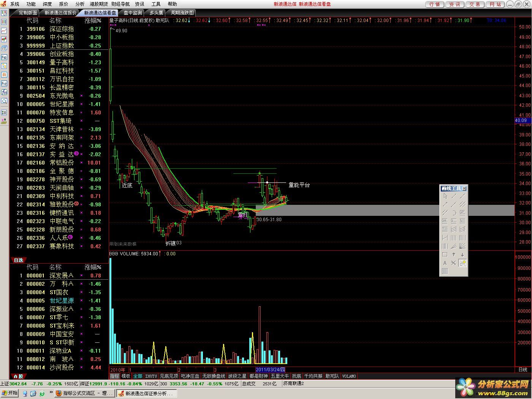The width and height of the screenshot is (532, 399).
Task: Pick the GP golden-section line tool
Action: [462, 213]
